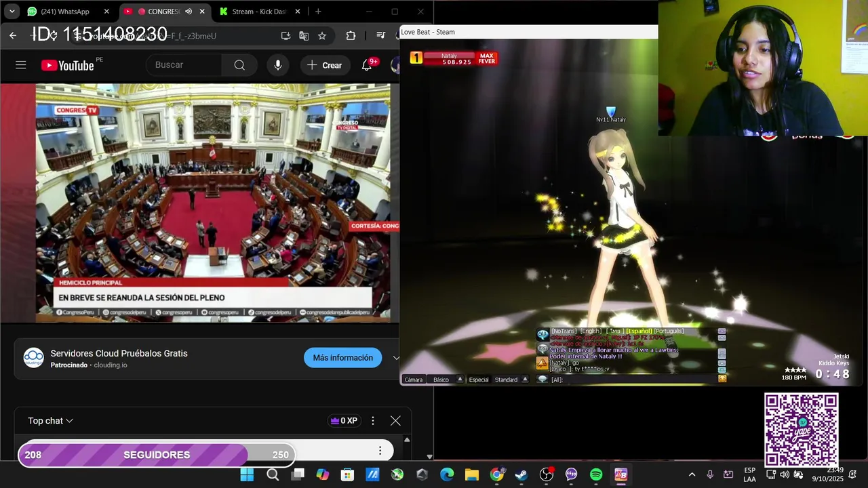The image size is (868, 488).
Task: Go to the YouTube home logo
Action: pyautogui.click(x=68, y=65)
